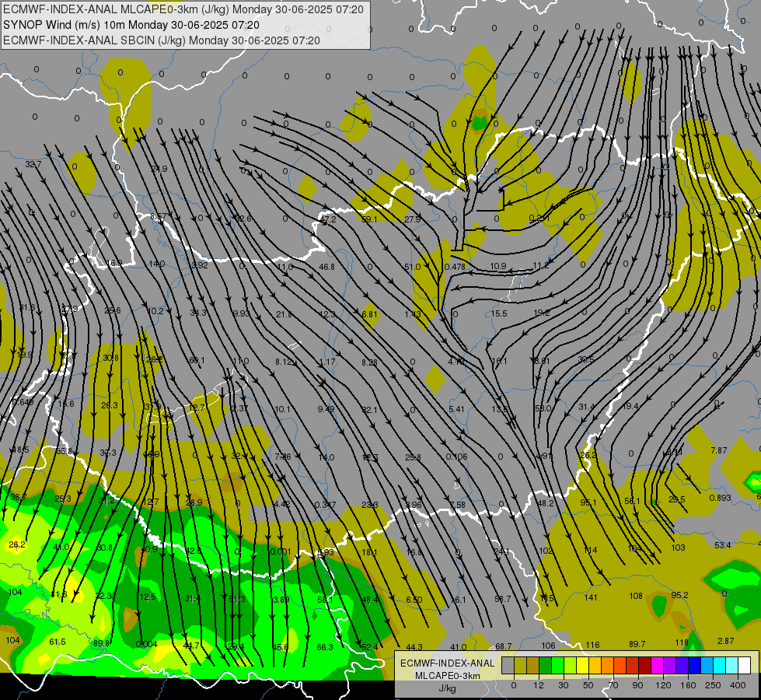Click the legend tick label 120
The height and width of the screenshot is (700, 761).
tap(663, 685)
